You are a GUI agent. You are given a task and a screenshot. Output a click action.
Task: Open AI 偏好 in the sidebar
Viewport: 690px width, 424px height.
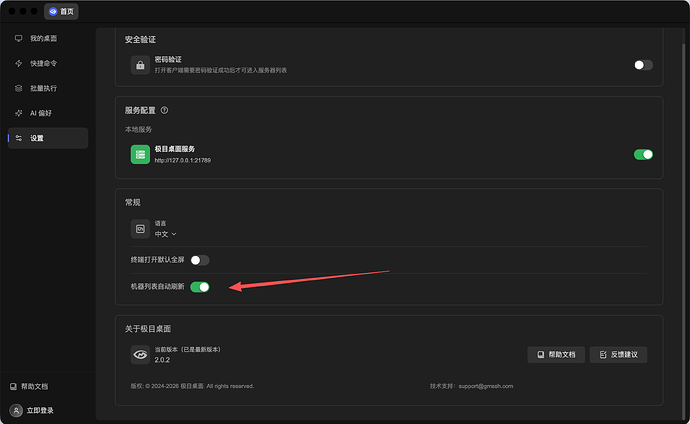[x=48, y=113]
